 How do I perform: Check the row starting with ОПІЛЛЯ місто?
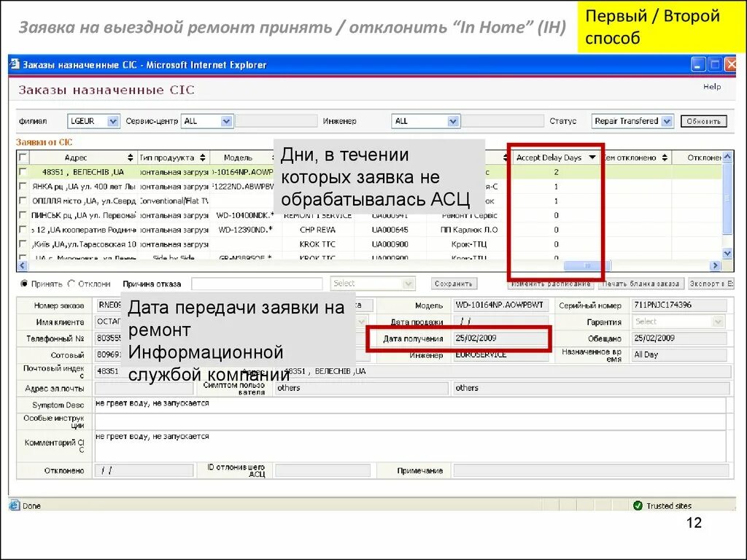pos(23,201)
